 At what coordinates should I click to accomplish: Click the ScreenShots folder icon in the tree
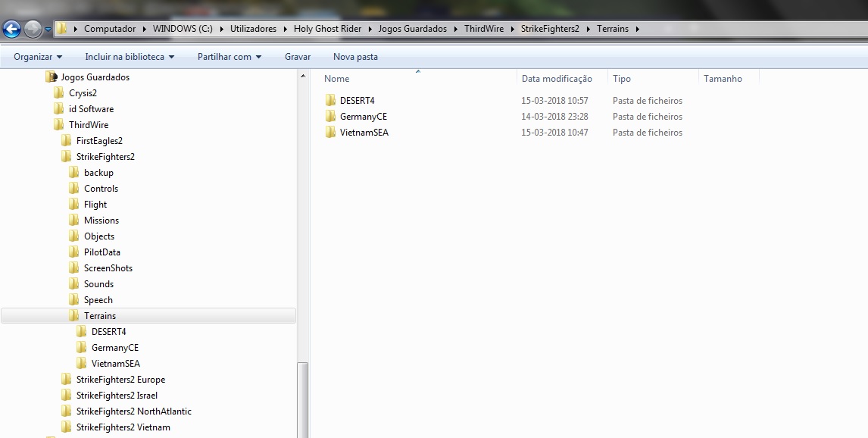(73, 268)
